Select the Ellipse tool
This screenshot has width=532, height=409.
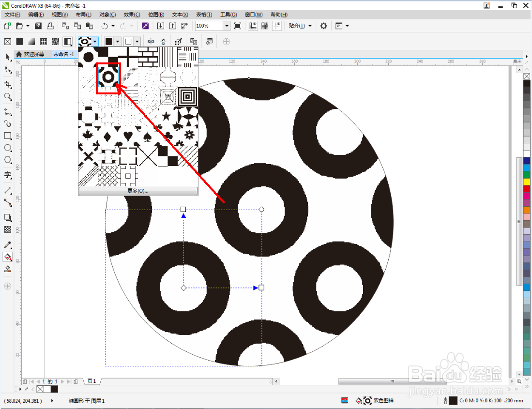tap(7, 148)
